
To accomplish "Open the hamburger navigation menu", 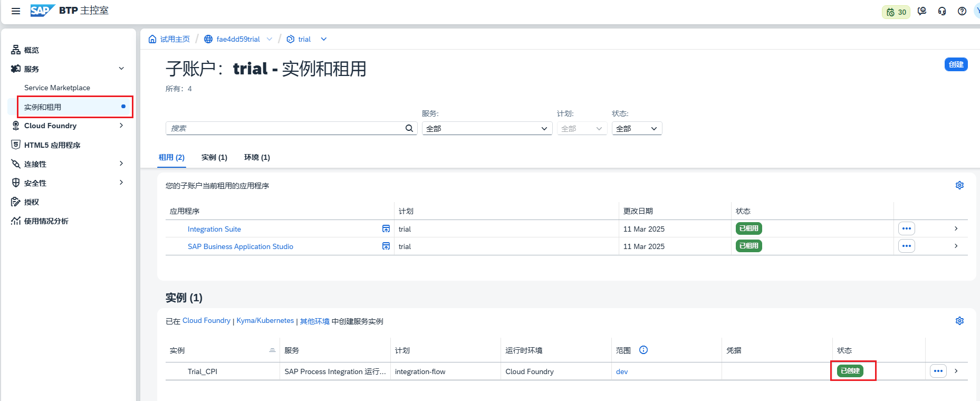I will click(16, 11).
